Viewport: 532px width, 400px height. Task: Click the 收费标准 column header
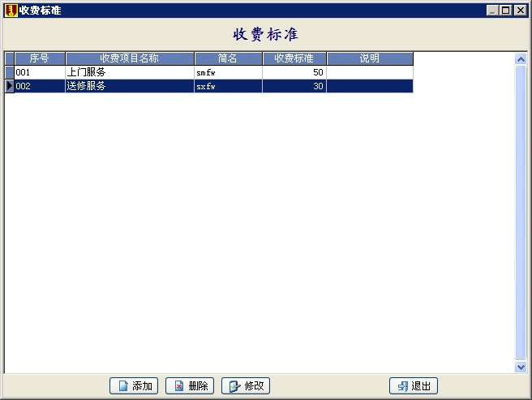pos(294,58)
